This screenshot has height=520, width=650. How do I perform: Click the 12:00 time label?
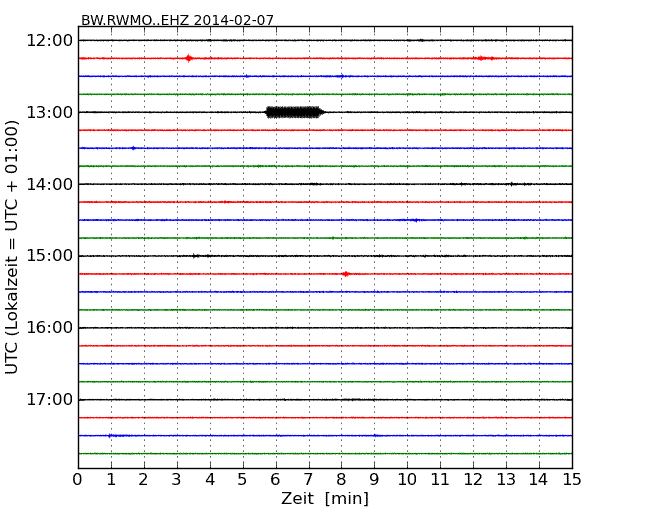(x=50, y=41)
